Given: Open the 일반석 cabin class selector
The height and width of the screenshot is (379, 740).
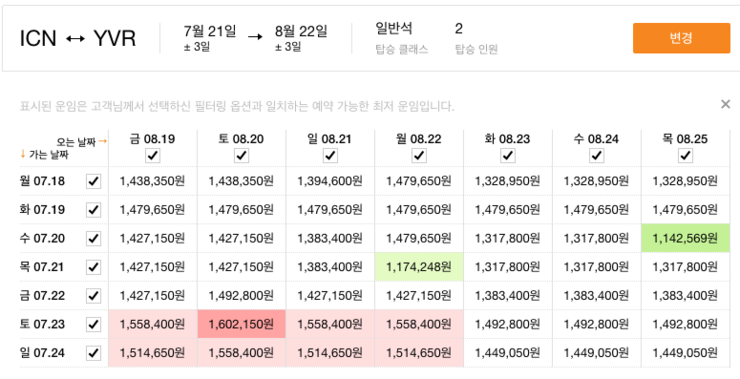Looking at the screenshot, I should tap(402, 38).
